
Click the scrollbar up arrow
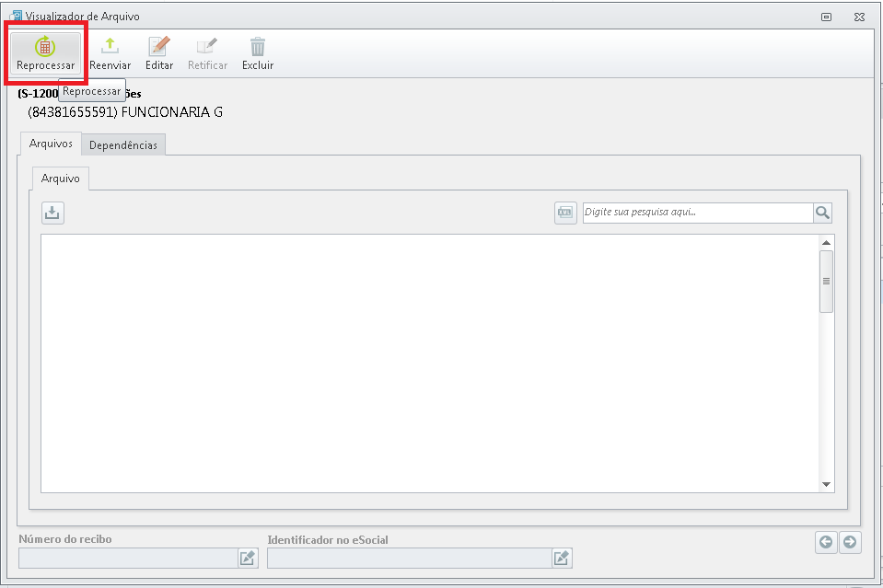point(826,243)
